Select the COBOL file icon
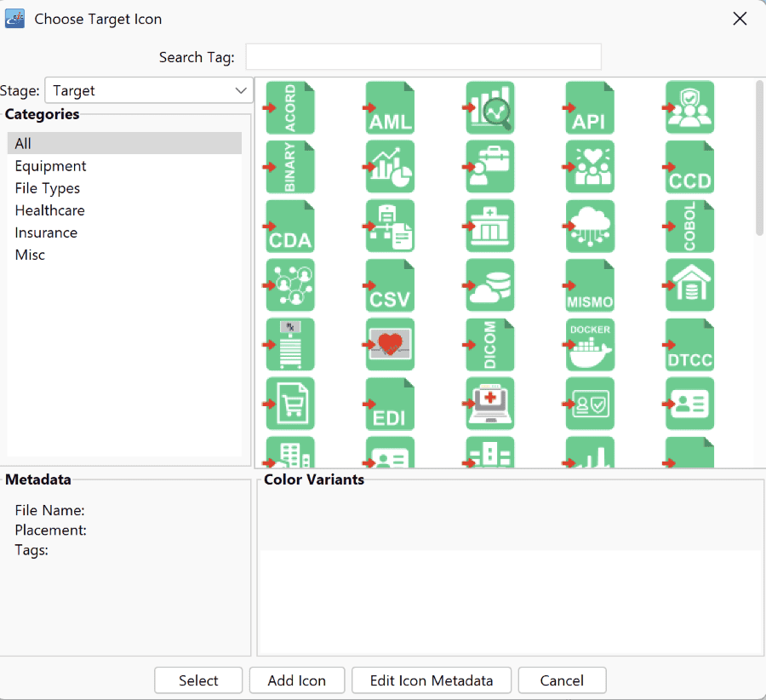This screenshot has width=766, height=700. pos(689,226)
